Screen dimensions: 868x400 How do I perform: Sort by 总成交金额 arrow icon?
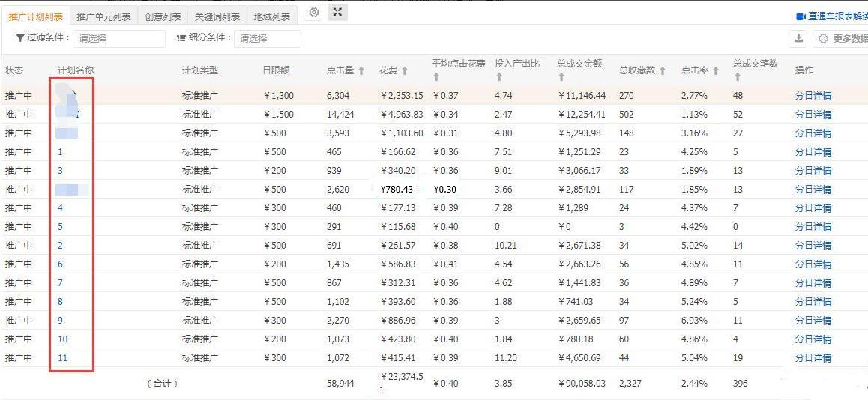pos(561,77)
